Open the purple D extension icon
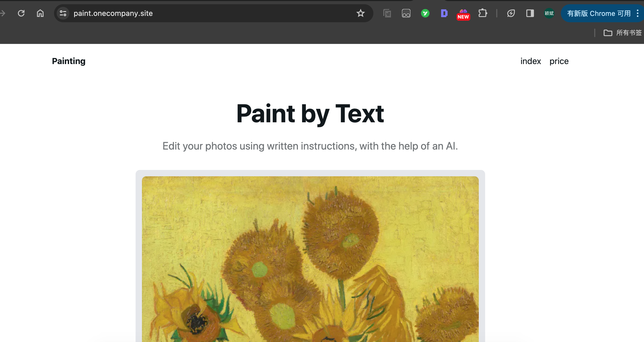The width and height of the screenshot is (644, 342). click(444, 13)
